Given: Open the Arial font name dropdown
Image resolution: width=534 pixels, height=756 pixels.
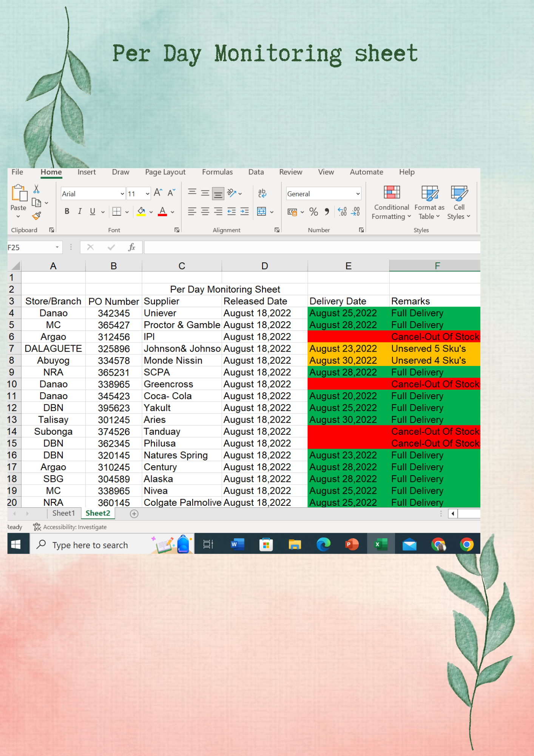Looking at the screenshot, I should [x=122, y=194].
